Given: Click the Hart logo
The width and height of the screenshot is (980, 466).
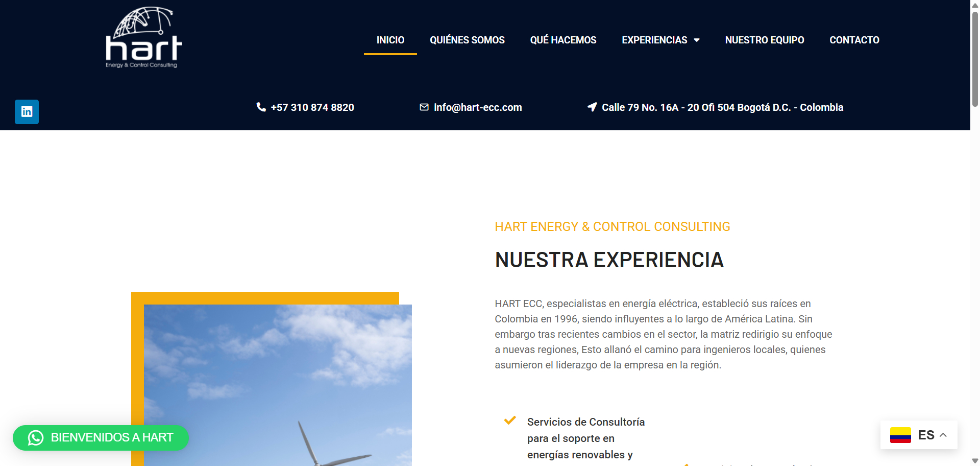Looking at the screenshot, I should pos(144,37).
